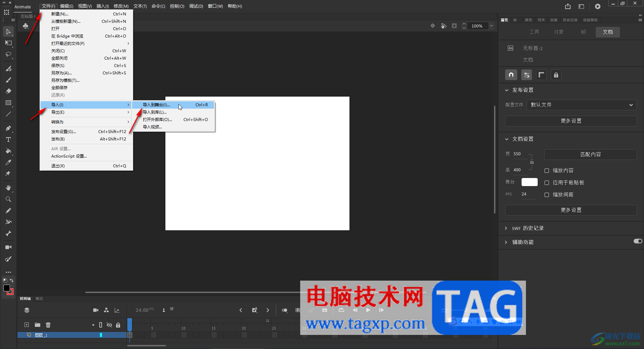This screenshot has height=349, width=644.
Task: Toggle lock all layers padlock icon
Action: [x=118, y=325]
